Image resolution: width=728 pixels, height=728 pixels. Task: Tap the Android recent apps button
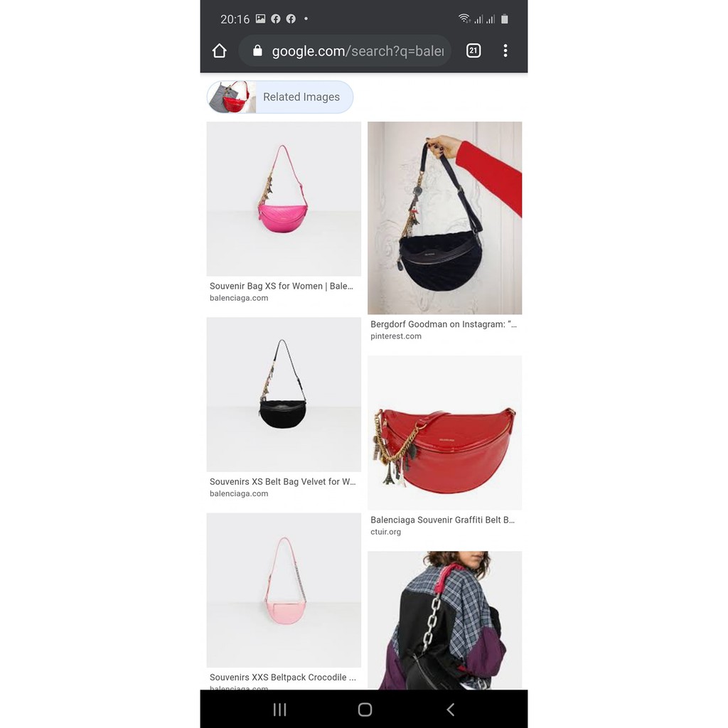279,709
